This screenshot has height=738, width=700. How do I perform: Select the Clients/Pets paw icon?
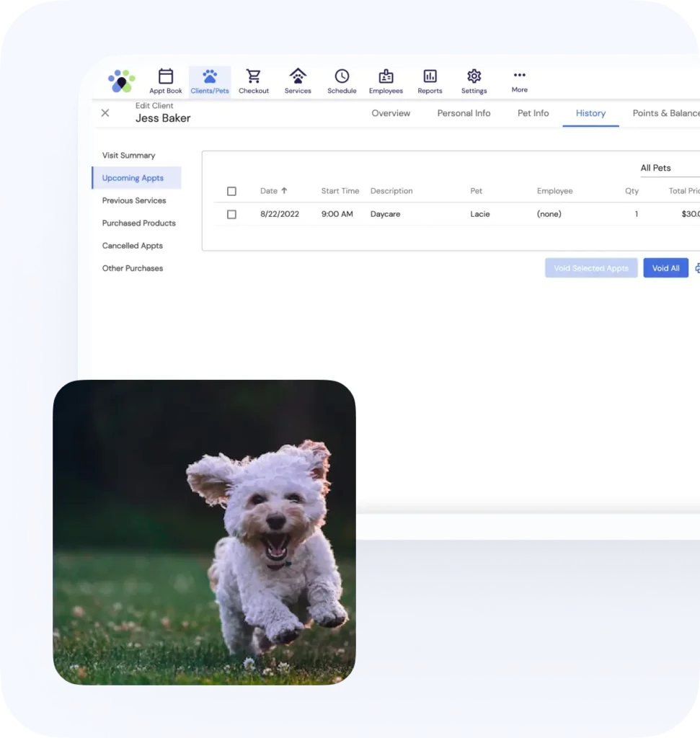[x=210, y=76]
